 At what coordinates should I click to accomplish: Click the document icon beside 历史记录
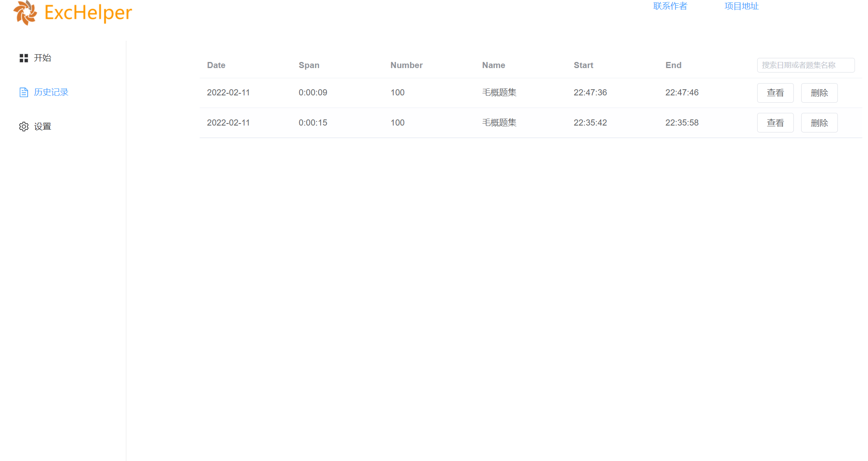click(24, 92)
